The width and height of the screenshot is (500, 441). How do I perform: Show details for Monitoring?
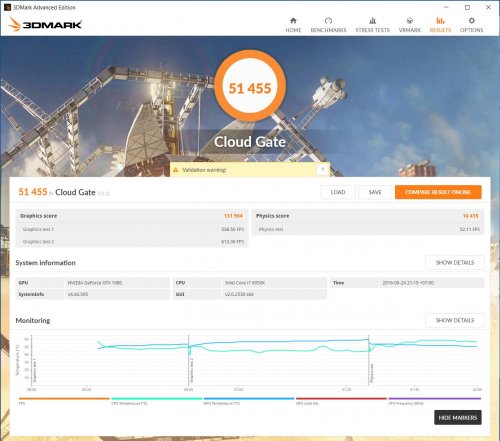(x=455, y=320)
